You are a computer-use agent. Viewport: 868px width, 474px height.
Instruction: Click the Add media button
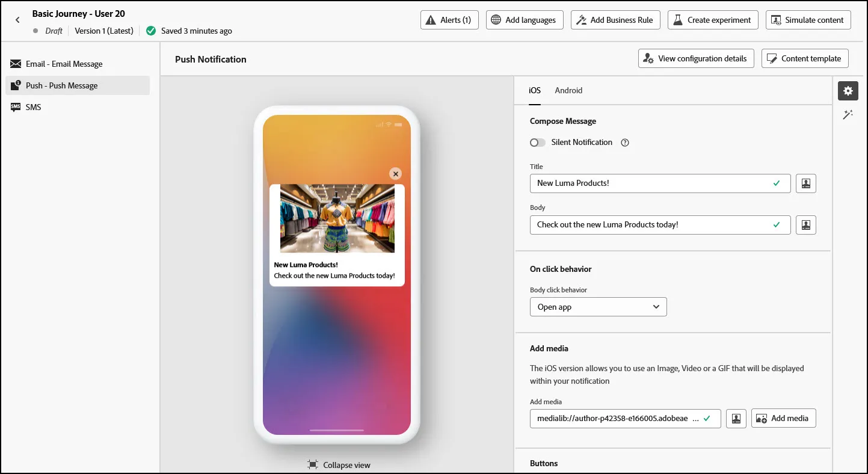[x=783, y=419]
